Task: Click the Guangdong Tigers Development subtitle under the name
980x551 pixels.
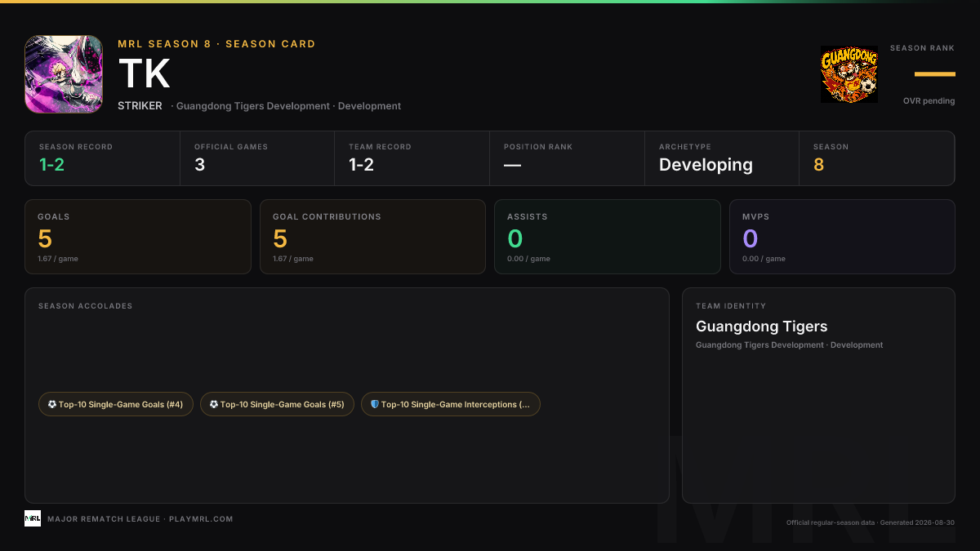Action: pos(289,106)
